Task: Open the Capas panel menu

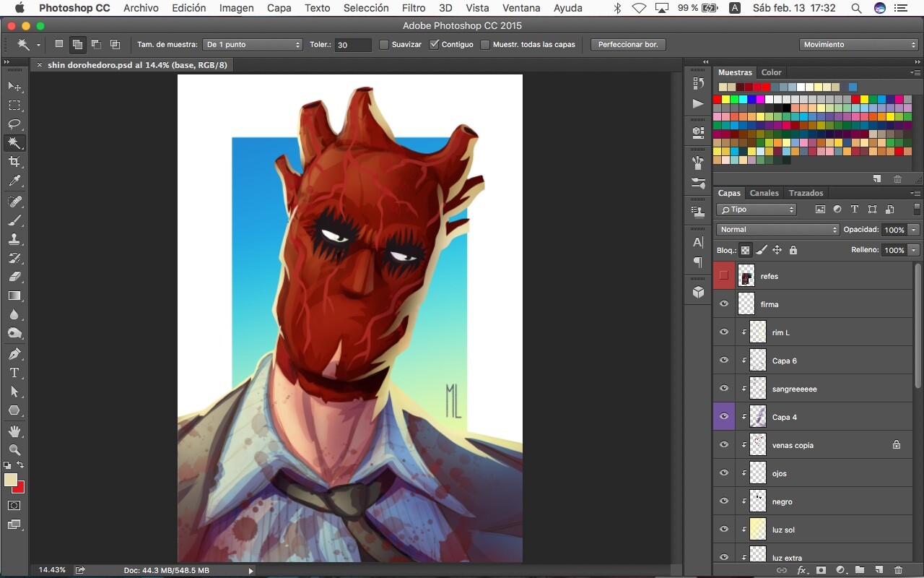Action: point(915,193)
